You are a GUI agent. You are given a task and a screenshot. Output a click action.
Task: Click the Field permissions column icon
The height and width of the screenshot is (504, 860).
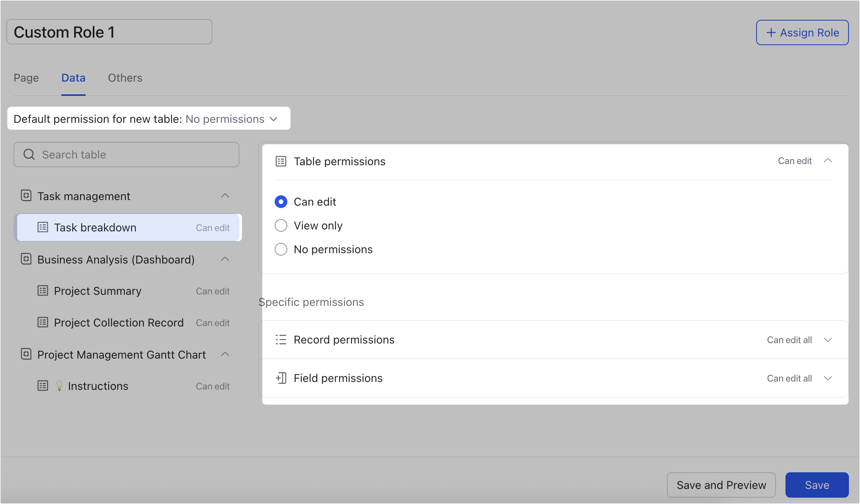(x=281, y=378)
